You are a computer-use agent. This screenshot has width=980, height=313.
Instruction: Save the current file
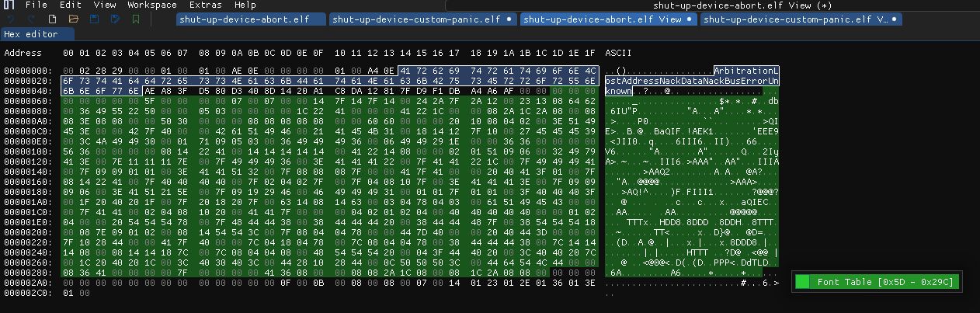[94, 19]
